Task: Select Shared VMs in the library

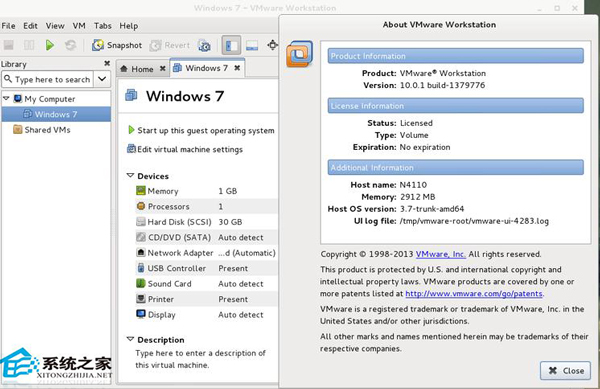Action: [47, 130]
